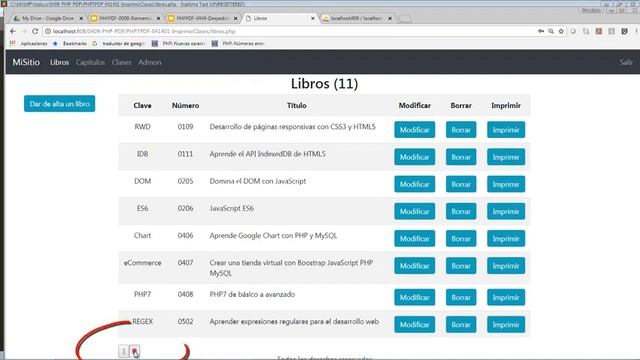This screenshot has height=360, width=640.
Task: Open the Aplicaciones bookmarks shortcut
Action: [x=29, y=43]
